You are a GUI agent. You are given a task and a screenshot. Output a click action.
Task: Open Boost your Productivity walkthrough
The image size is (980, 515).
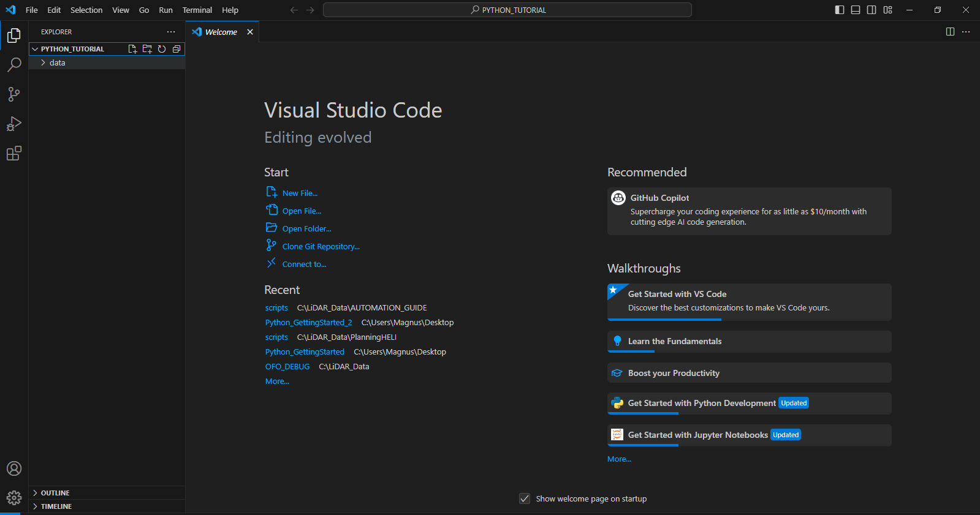click(x=749, y=373)
